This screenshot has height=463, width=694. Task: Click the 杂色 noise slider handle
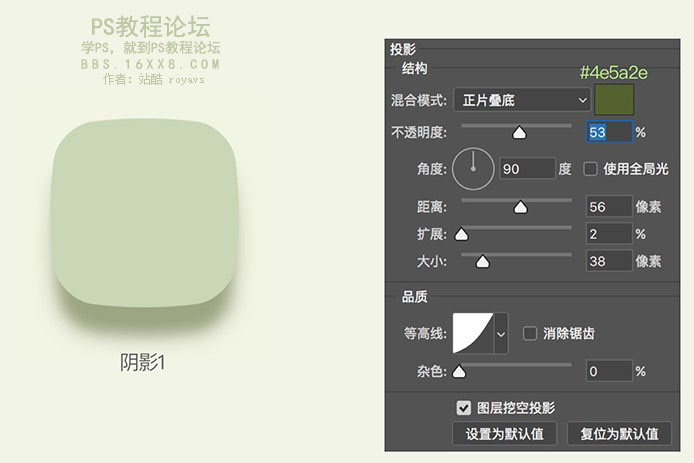tap(459, 372)
